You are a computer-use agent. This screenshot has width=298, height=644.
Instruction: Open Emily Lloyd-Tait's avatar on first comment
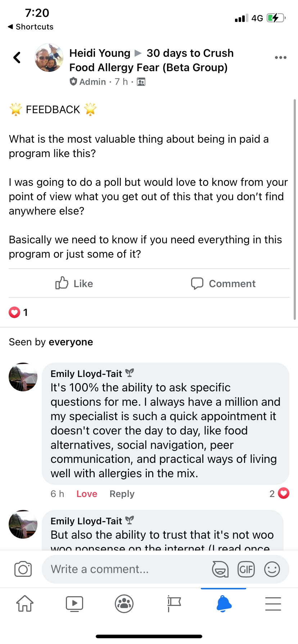pyautogui.click(x=23, y=377)
